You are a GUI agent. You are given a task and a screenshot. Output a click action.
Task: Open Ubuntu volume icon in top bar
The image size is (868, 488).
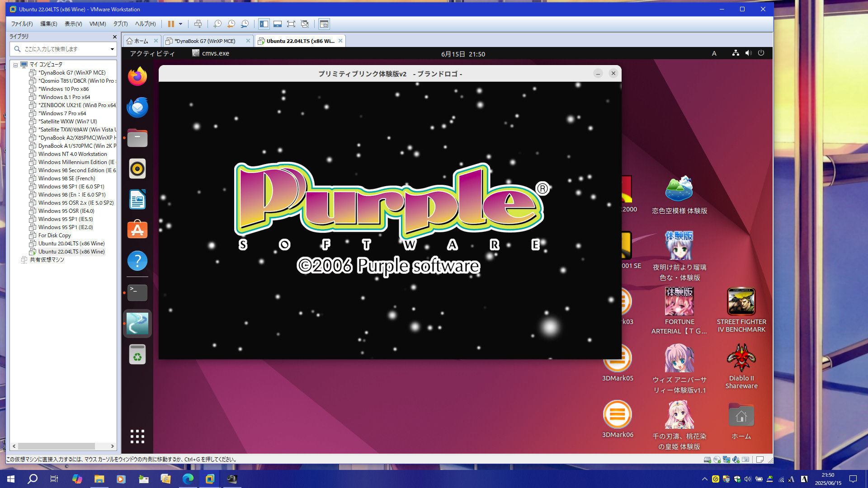[x=749, y=53]
